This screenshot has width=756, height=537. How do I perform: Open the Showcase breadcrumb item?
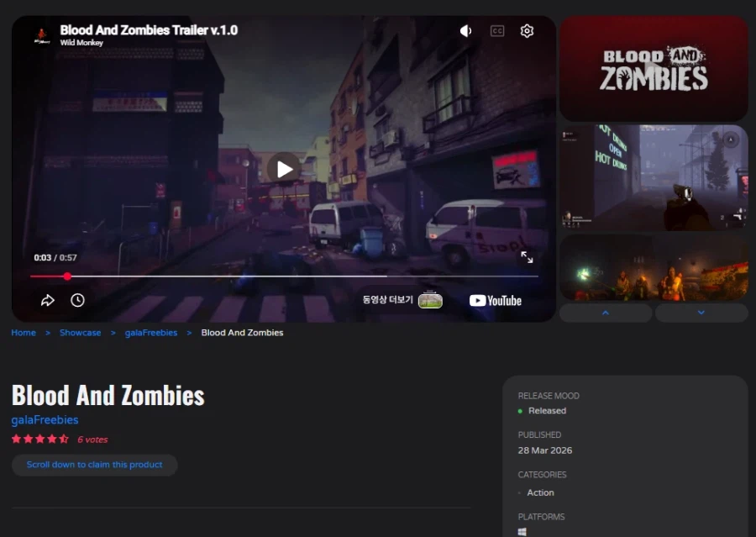80,332
